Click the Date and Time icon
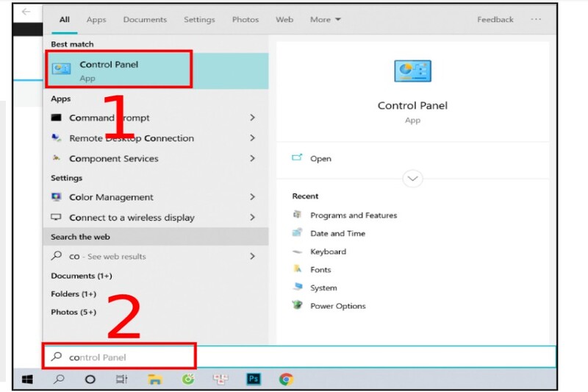The image size is (588, 392). [x=297, y=232]
